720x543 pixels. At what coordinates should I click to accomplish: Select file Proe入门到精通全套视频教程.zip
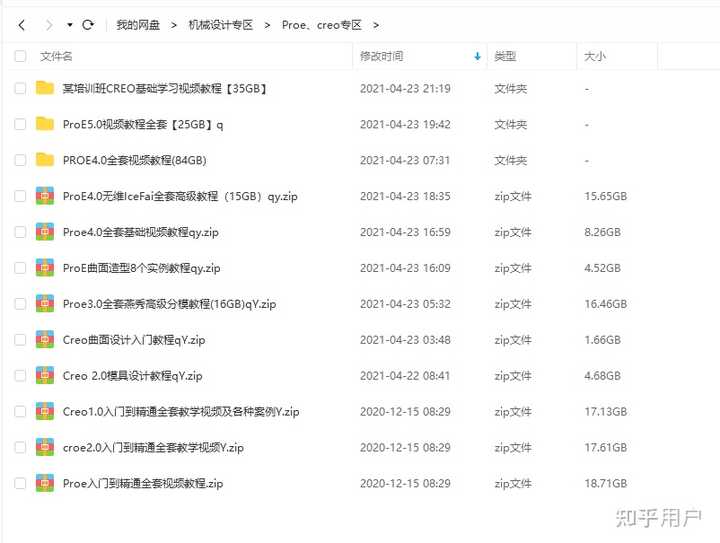143,483
